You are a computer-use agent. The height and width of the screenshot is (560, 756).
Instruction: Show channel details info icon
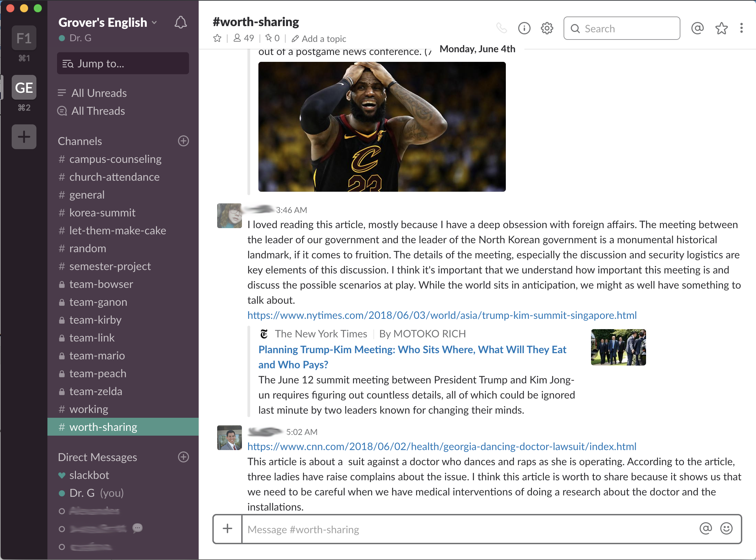click(524, 28)
